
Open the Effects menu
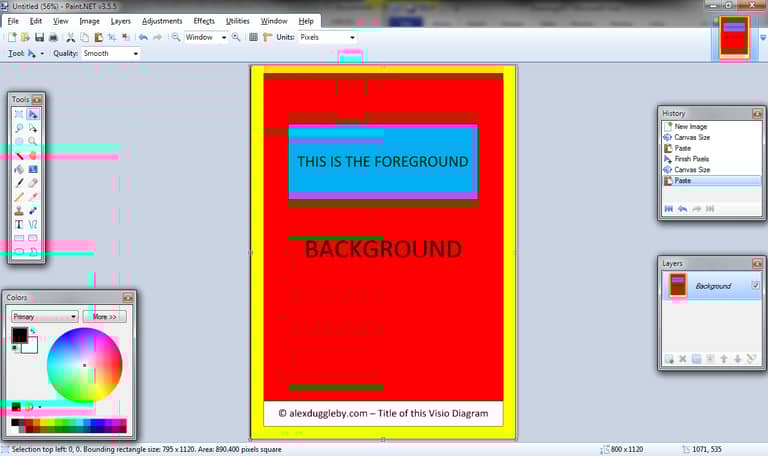204,20
